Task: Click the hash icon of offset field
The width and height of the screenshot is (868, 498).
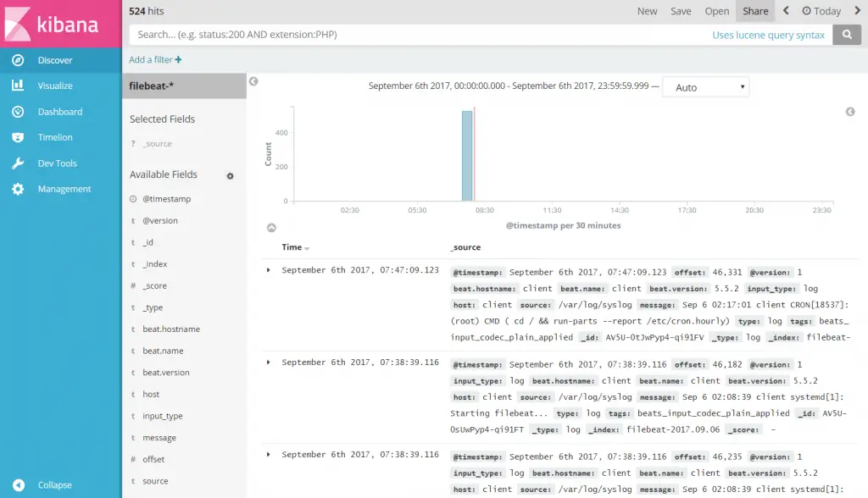Action: [133, 459]
